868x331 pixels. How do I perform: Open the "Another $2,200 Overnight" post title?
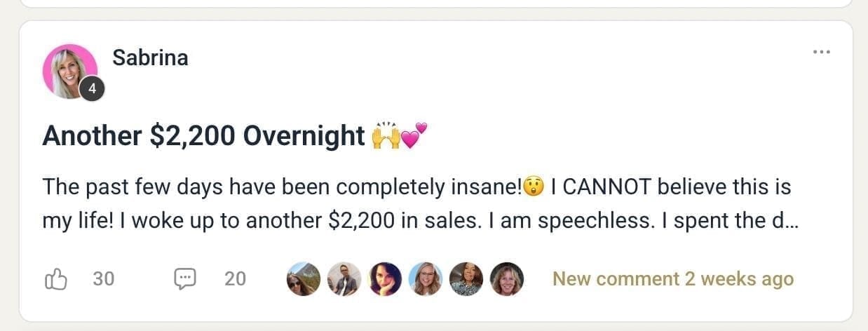tap(203, 135)
